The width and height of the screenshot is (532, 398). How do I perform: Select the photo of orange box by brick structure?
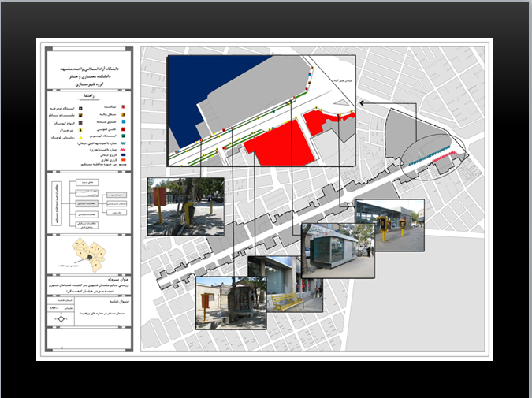click(230, 303)
